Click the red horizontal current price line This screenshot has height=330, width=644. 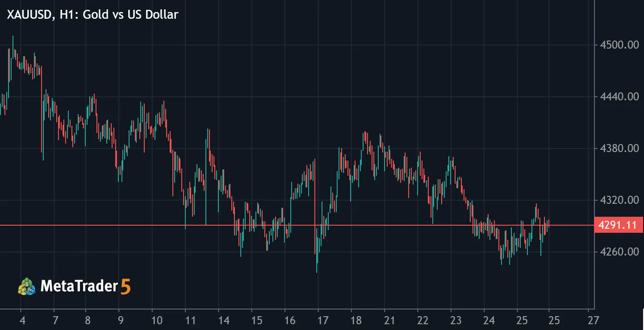tap(297, 225)
